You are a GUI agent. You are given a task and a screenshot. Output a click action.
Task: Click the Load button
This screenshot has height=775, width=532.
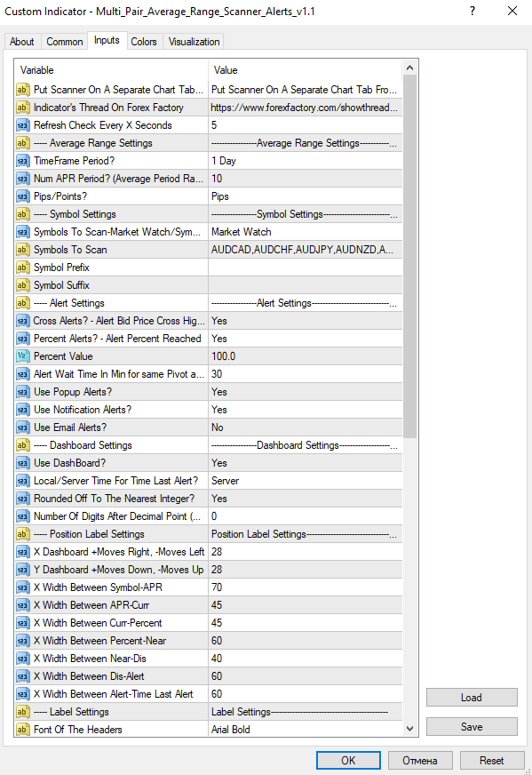click(x=472, y=697)
